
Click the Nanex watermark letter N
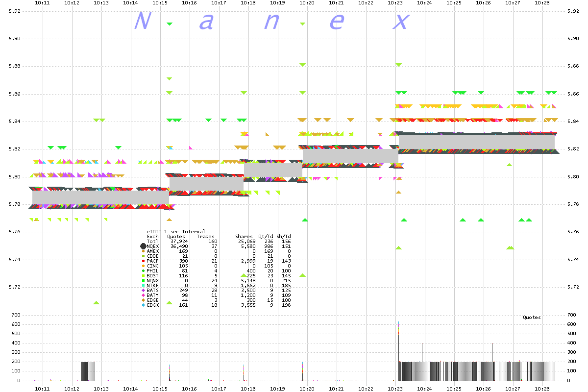click(x=142, y=22)
